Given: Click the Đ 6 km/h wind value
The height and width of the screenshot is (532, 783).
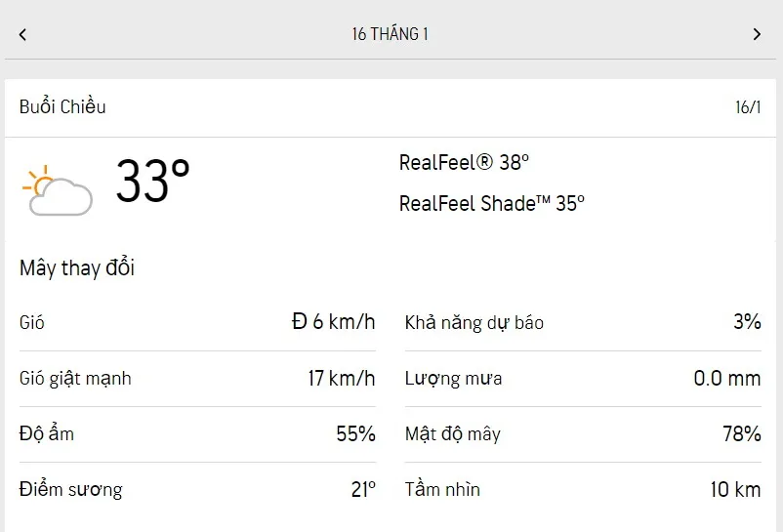Looking at the screenshot, I should tap(333, 323).
